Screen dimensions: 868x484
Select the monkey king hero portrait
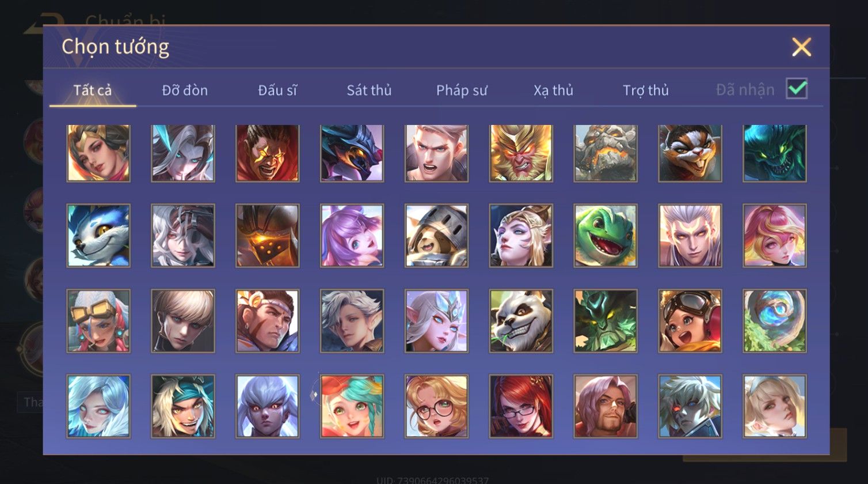[x=521, y=153]
